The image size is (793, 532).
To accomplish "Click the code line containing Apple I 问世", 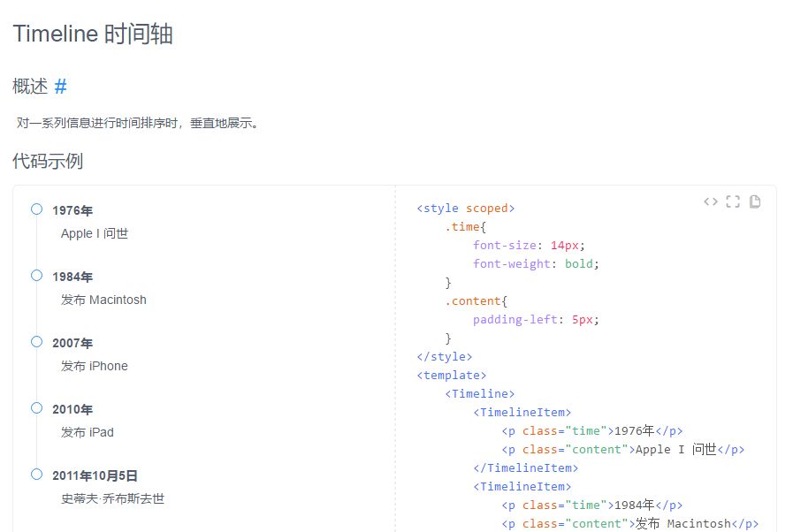I will [622, 449].
